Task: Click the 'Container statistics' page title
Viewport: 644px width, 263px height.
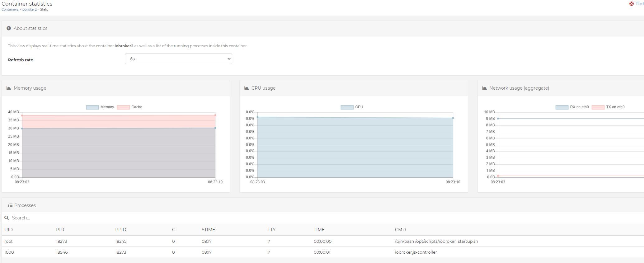Action: (x=27, y=4)
